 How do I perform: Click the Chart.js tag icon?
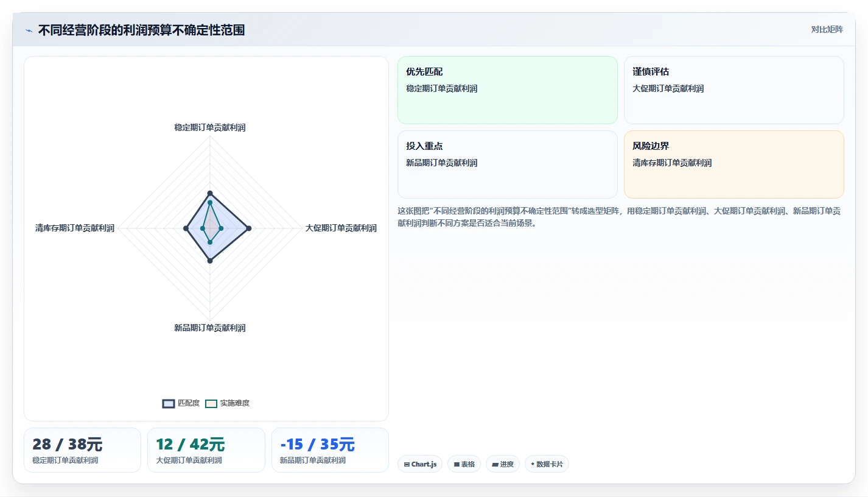click(407, 464)
